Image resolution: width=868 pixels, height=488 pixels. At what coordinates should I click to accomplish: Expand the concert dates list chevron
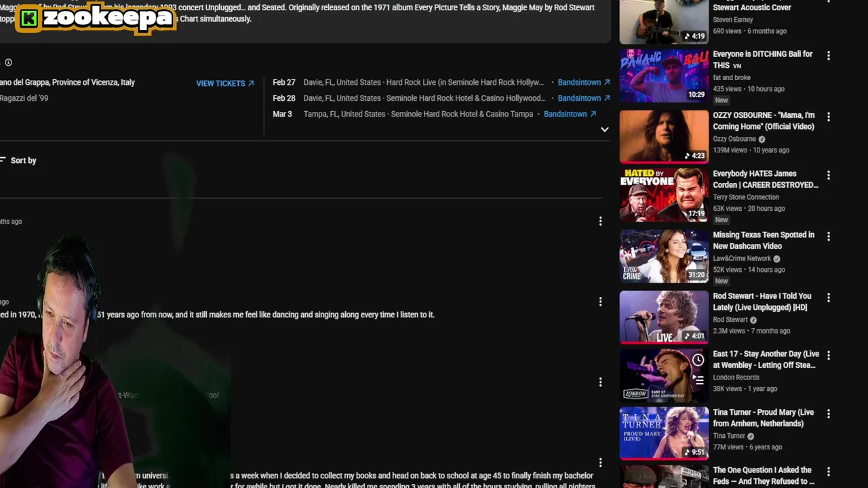point(604,129)
